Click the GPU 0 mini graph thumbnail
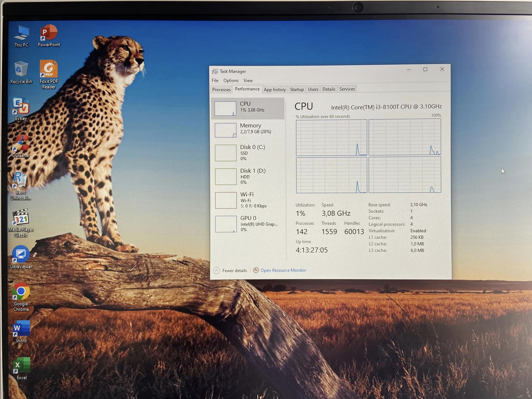 [226, 224]
